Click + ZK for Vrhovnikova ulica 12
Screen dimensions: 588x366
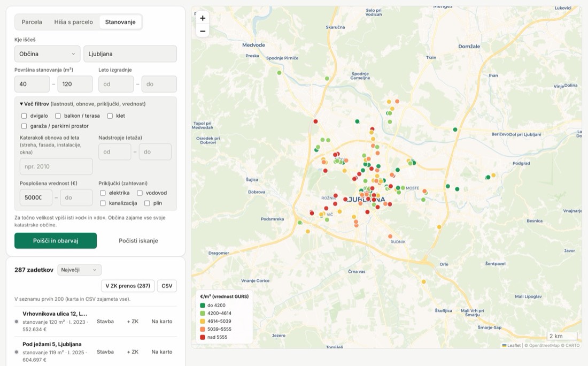pos(133,322)
